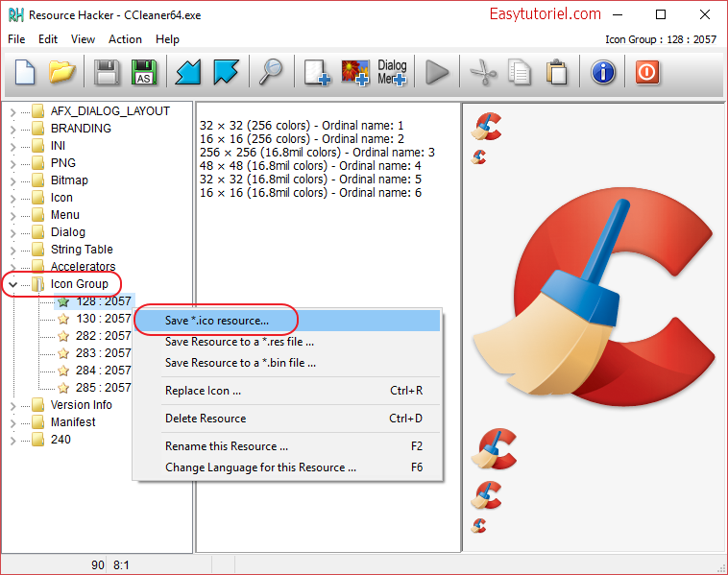The image size is (728, 575).
Task: Select the Dialog folder label
Action: pyautogui.click(x=68, y=232)
